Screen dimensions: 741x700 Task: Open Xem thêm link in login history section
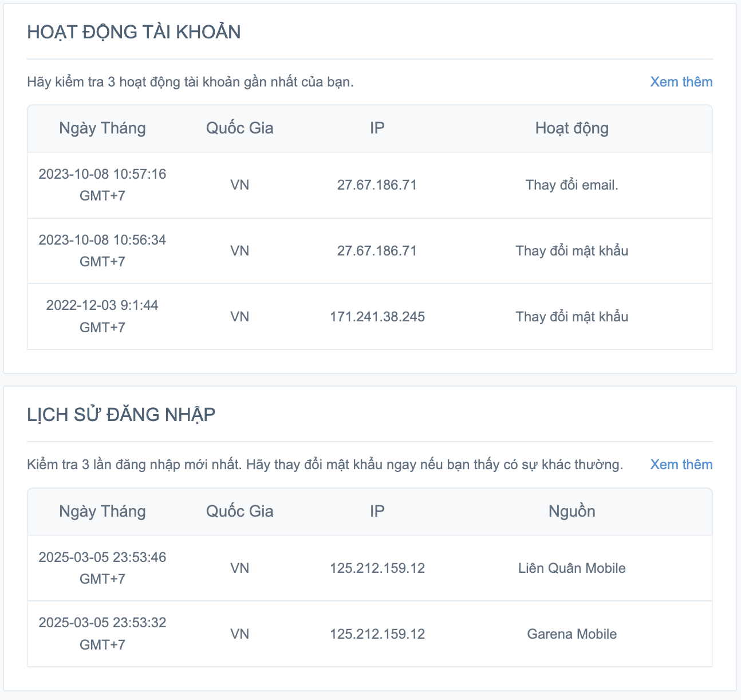[681, 465]
